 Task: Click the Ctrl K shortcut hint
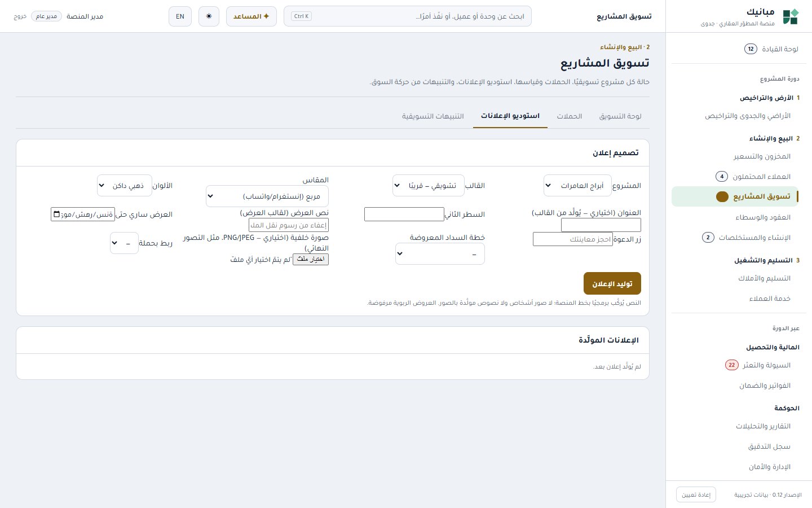(x=301, y=16)
